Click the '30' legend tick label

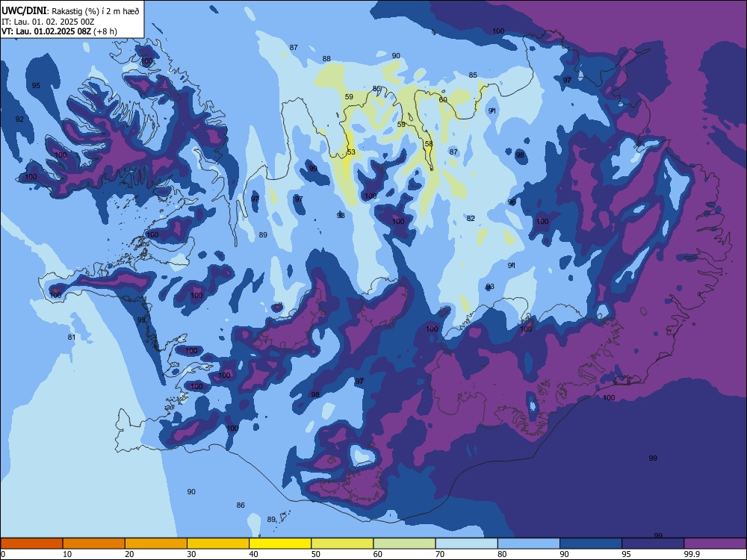coord(191,554)
